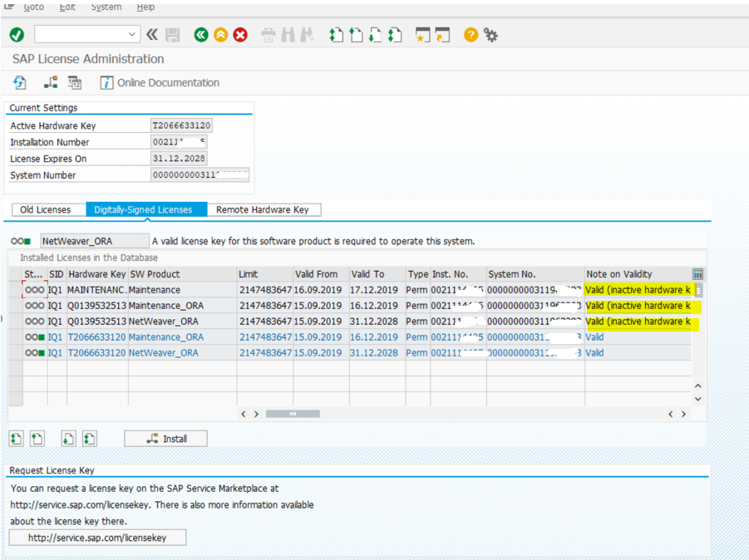Open the Goto menu

pos(34,7)
